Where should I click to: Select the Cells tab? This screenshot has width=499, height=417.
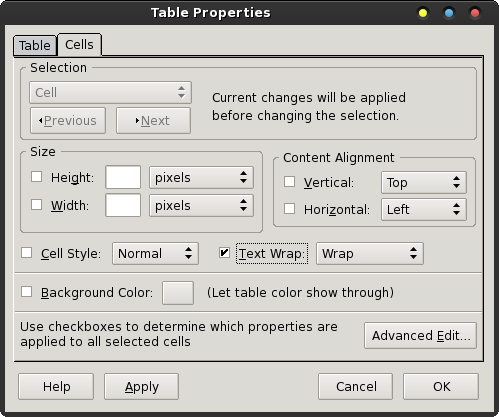tap(79, 44)
